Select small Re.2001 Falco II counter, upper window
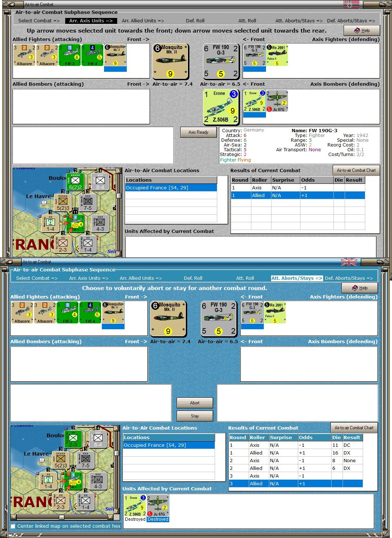Image resolution: width=392 pixels, height=538 pixels. (x=277, y=55)
